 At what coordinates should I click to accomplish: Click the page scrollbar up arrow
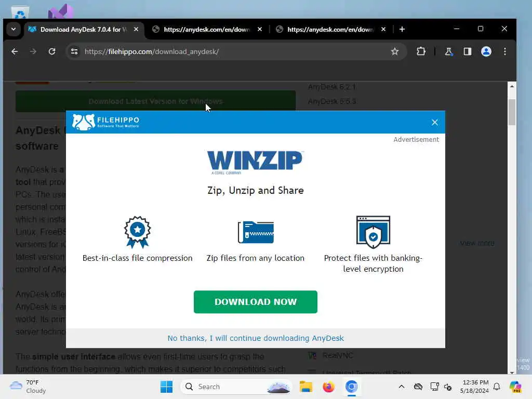[512, 86]
